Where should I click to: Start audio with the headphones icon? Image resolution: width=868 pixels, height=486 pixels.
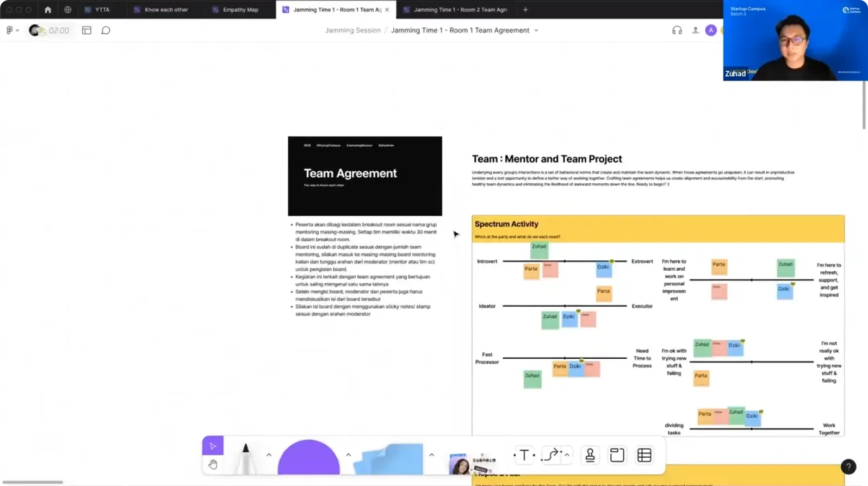pos(677,30)
